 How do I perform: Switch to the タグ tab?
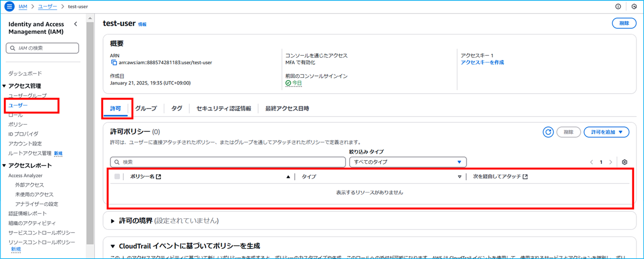coord(177,109)
